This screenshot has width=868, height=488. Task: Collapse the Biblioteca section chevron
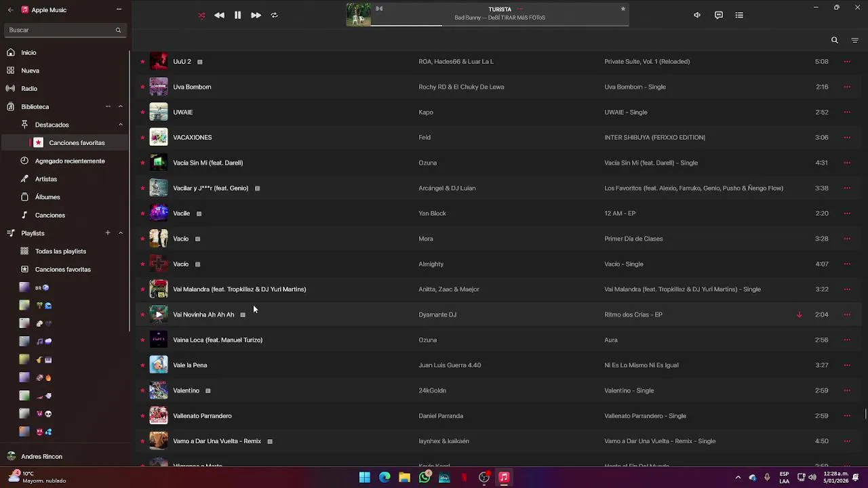[x=121, y=106]
